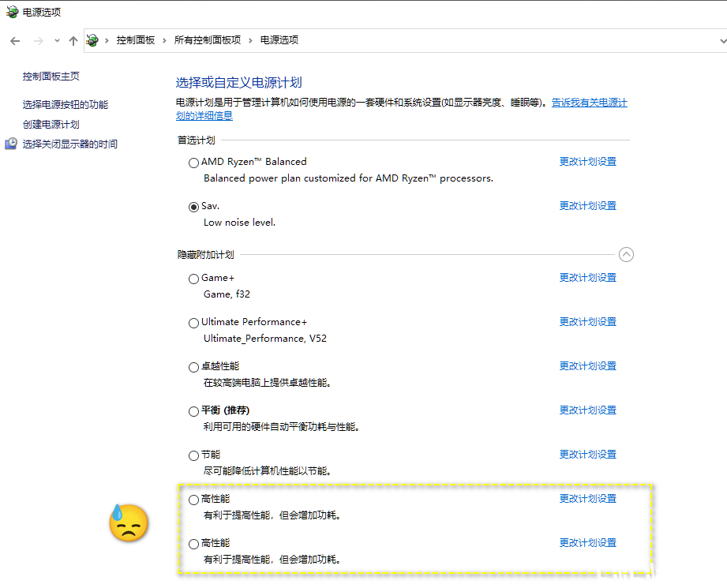Go back with the back arrow
727x588 pixels.
[15, 41]
